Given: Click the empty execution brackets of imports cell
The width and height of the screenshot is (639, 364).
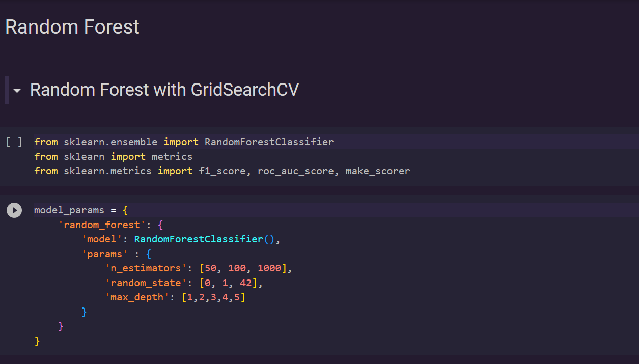Looking at the screenshot, I should coord(14,142).
